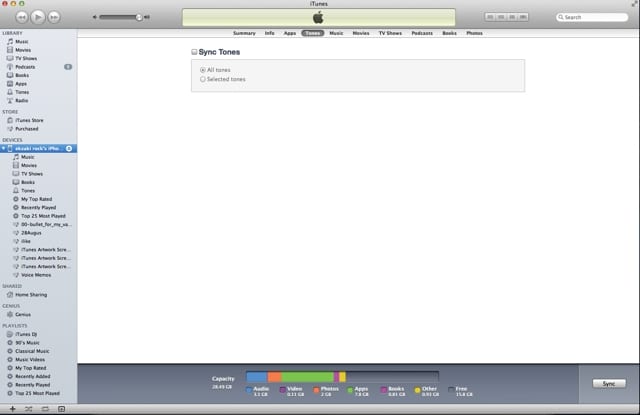Image resolution: width=640 pixels, height=415 pixels.
Task: Show the artwork viewer using the bottom bar icon
Action: [x=61, y=409]
